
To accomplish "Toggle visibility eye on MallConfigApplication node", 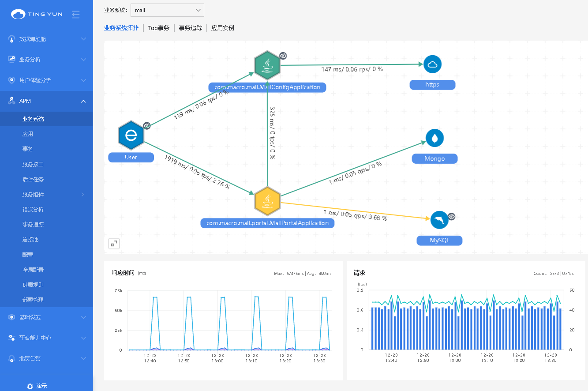I will coord(284,56).
